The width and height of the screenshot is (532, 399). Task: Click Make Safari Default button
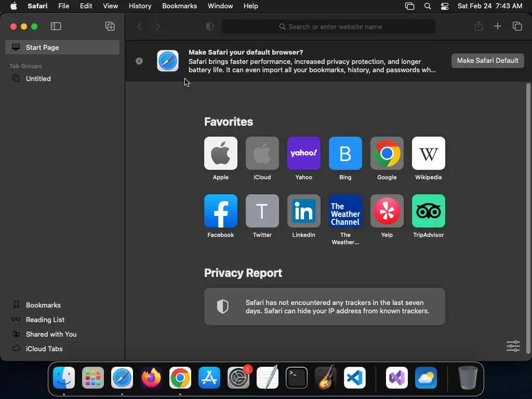[487, 60]
